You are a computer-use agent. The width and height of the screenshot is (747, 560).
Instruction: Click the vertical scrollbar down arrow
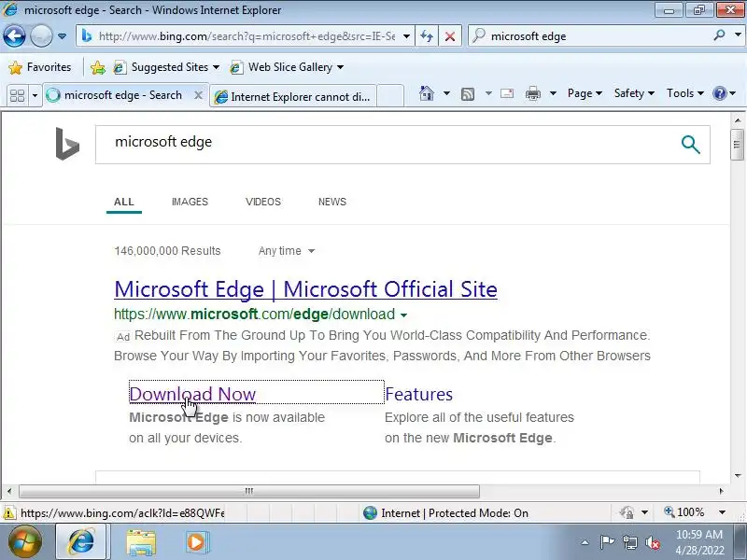(x=737, y=475)
